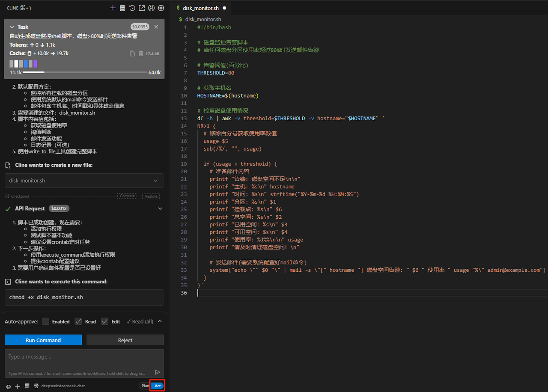Screen dimensions: 548x392
Task: Open MCP servers from the top toolbar
Action: pos(122,8)
